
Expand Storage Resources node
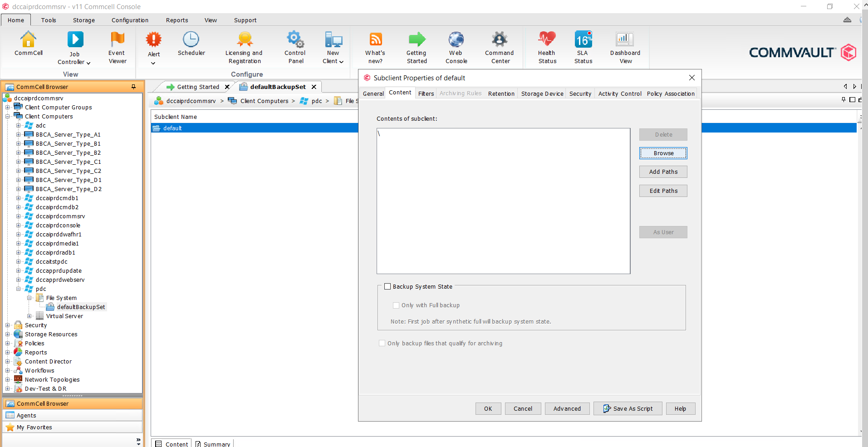click(x=8, y=334)
